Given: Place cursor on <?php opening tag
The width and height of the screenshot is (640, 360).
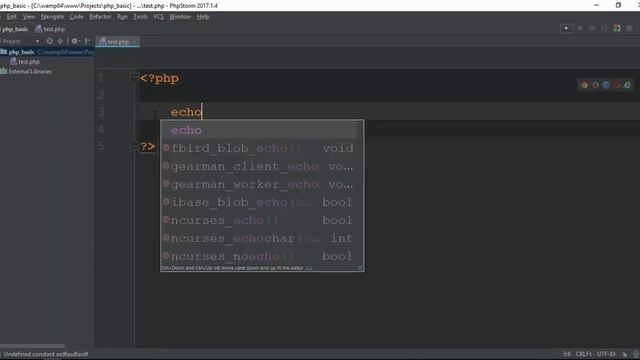Looking at the screenshot, I should click(159, 78).
